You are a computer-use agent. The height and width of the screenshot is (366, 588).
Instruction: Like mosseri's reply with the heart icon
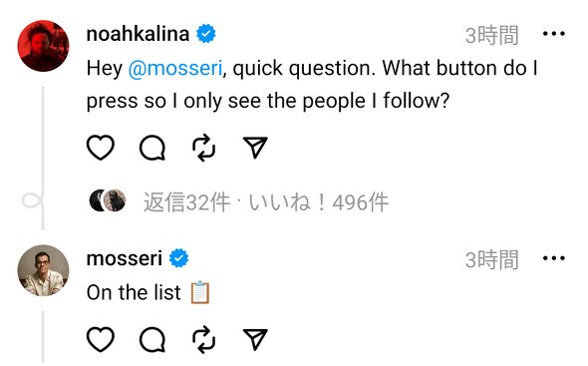(101, 339)
